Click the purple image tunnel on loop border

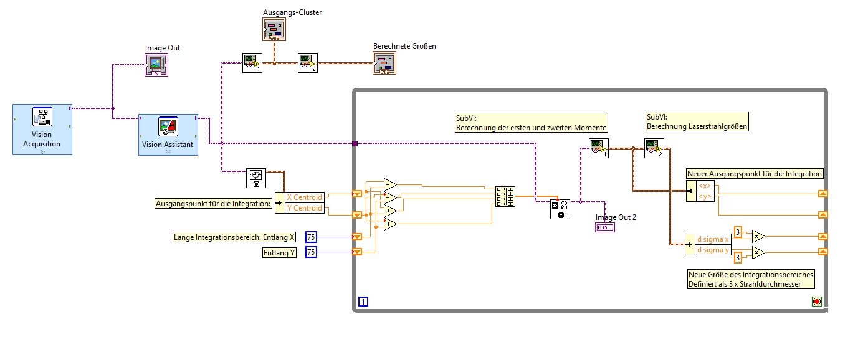[355, 144]
